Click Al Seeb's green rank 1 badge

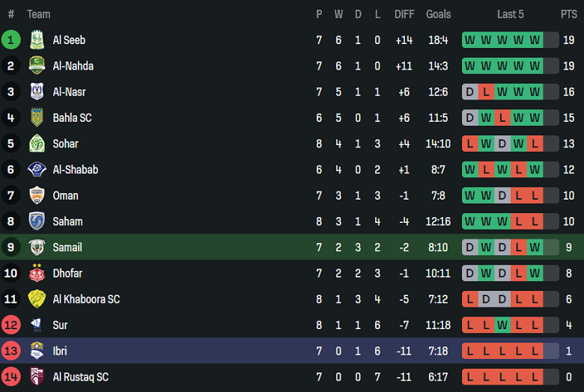point(10,40)
